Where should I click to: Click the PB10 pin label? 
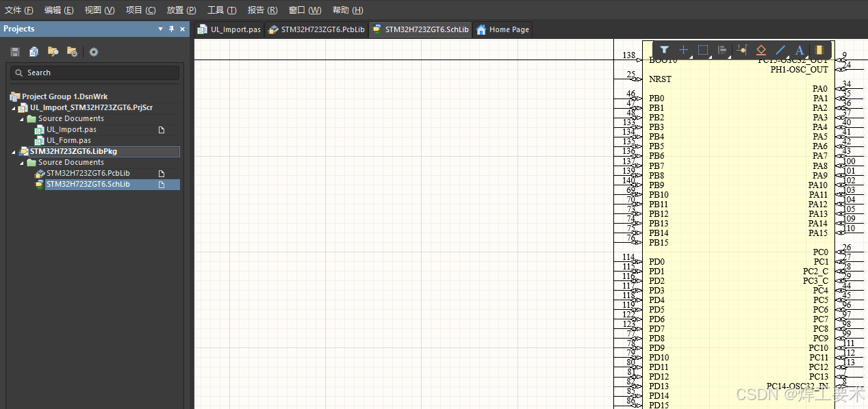pos(659,195)
